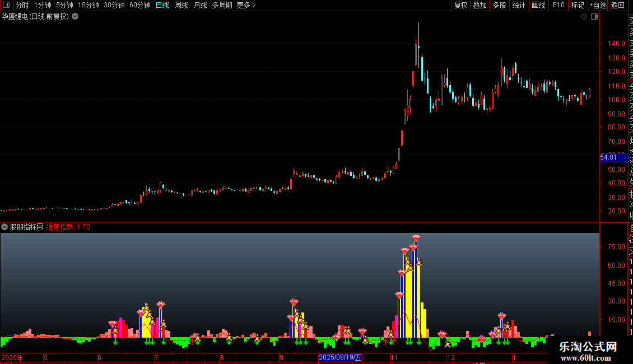Click the 强度指数: 1.70 indicator value
This screenshot has width=633, height=364.
pos(68,227)
